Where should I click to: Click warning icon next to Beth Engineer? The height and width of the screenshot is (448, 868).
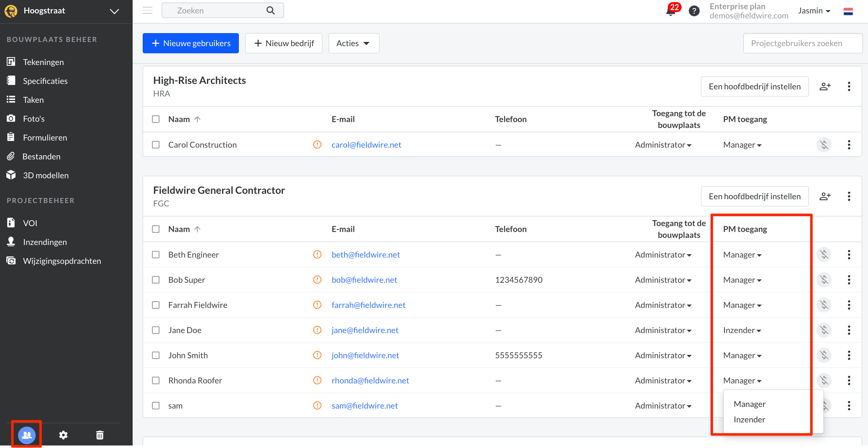(317, 255)
